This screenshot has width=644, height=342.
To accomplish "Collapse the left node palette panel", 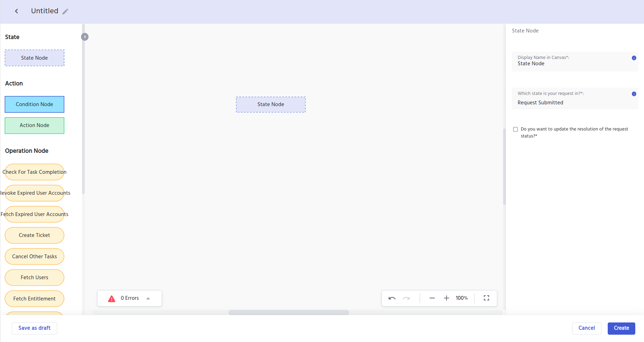I will [x=85, y=37].
